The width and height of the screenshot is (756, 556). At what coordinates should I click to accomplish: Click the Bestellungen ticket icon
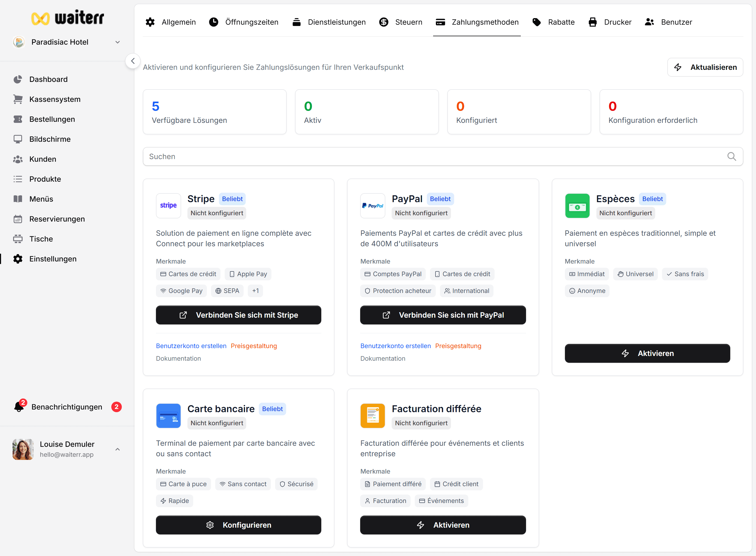tap(18, 119)
